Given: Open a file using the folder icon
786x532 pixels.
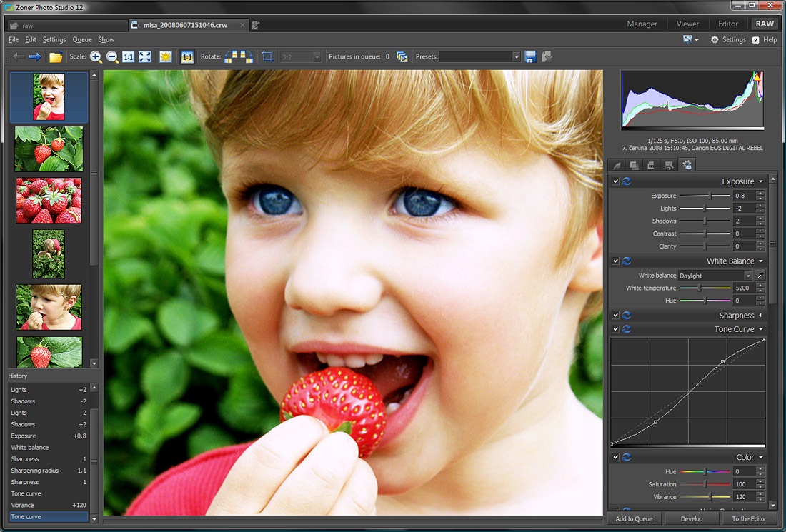Looking at the screenshot, I should coord(55,57).
